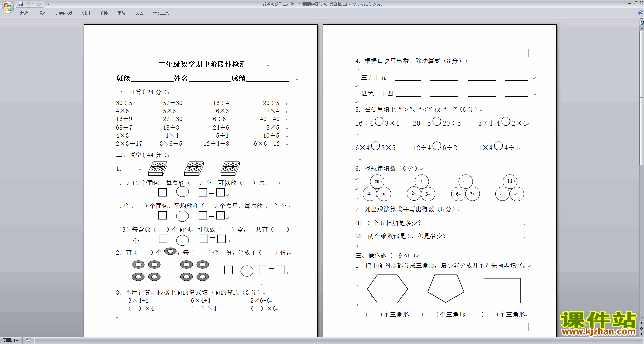
Task: Click the macro recording status bar icon
Action: pos(29,340)
